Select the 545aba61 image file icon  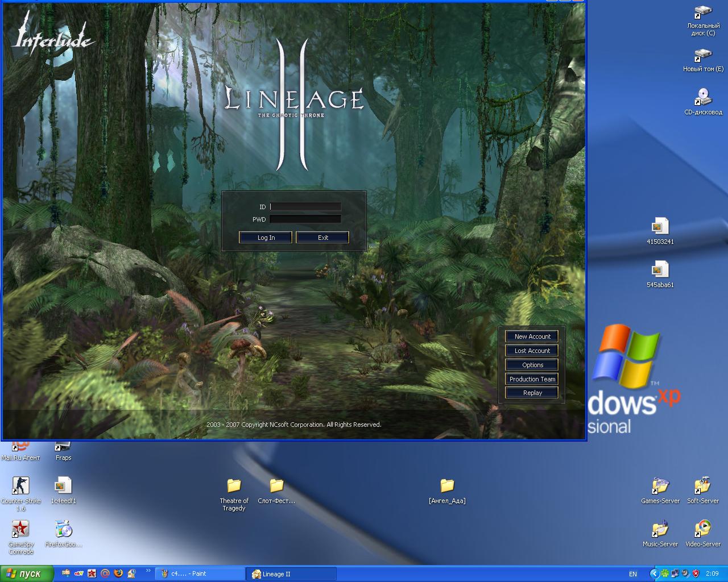pos(660,274)
